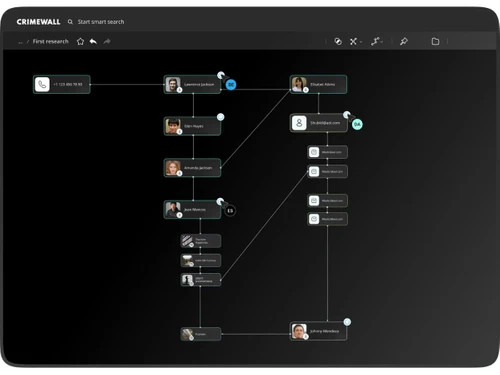The height and width of the screenshot is (375, 500).
Task: Select the striped-image node under Jean Marcos
Action: 201,241
